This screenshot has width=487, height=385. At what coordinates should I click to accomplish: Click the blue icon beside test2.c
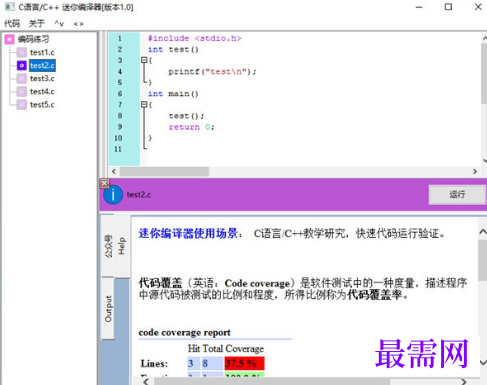coord(22,65)
